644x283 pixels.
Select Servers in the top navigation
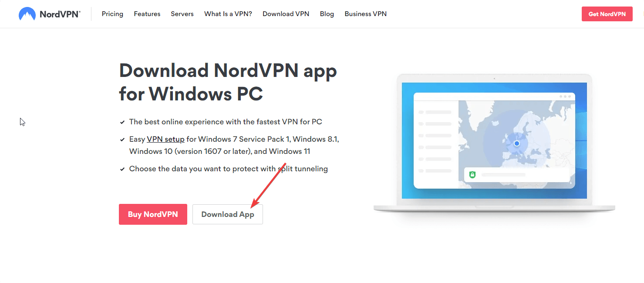(x=182, y=13)
